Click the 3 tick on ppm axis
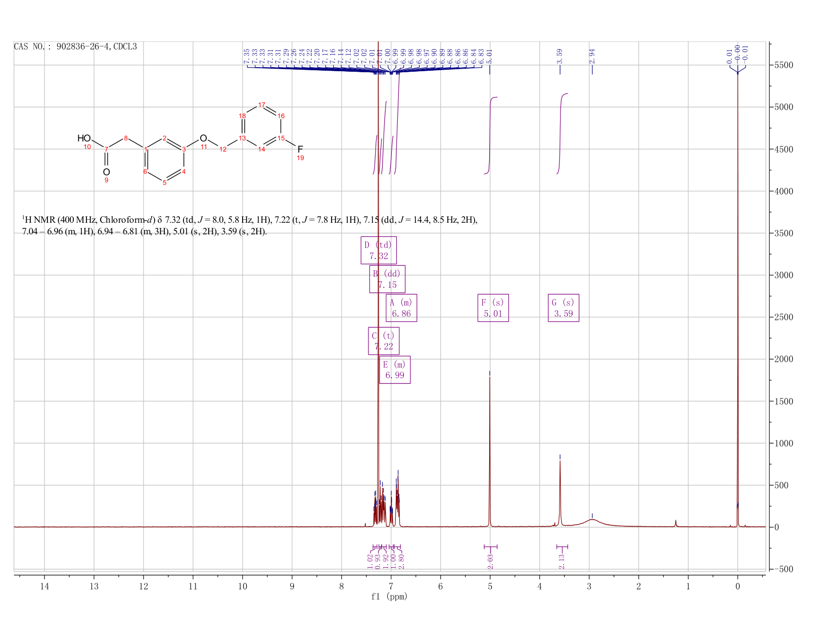Screen dimensions: 834x644 pos(589,586)
